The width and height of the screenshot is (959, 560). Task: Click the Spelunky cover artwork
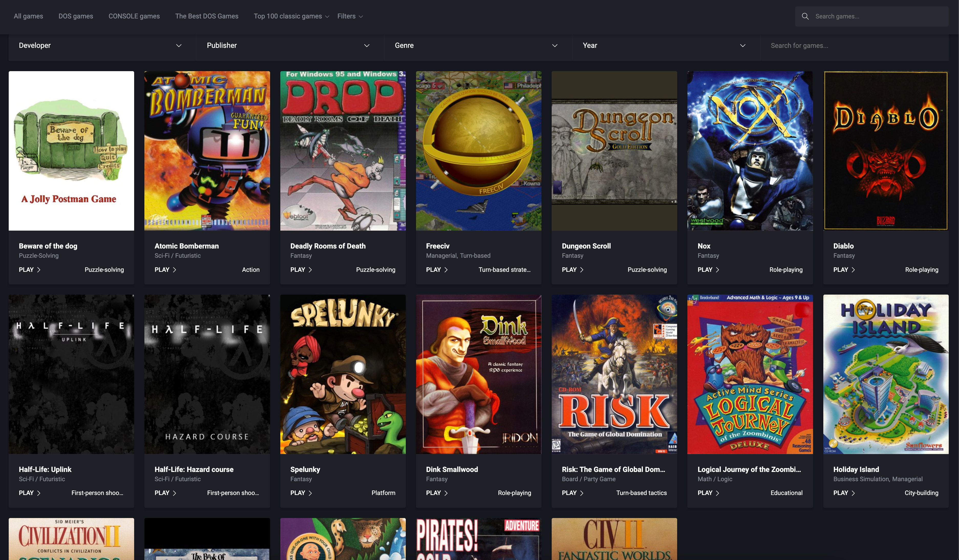tap(343, 374)
